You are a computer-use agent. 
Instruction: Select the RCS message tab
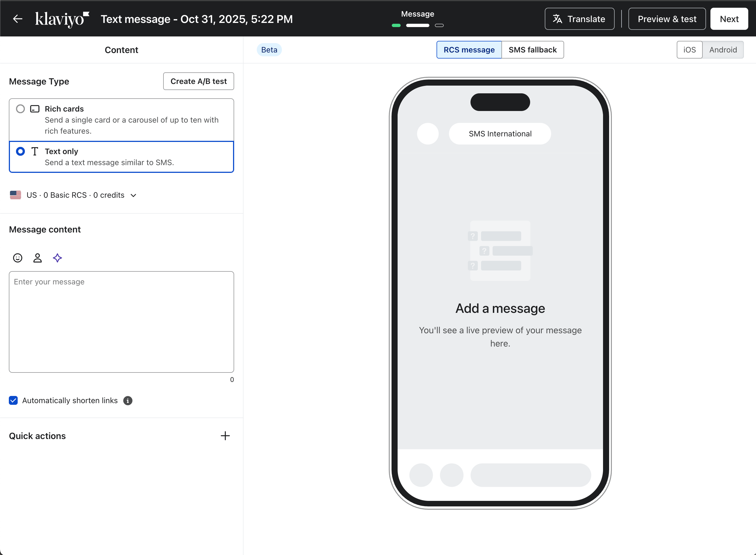click(469, 50)
